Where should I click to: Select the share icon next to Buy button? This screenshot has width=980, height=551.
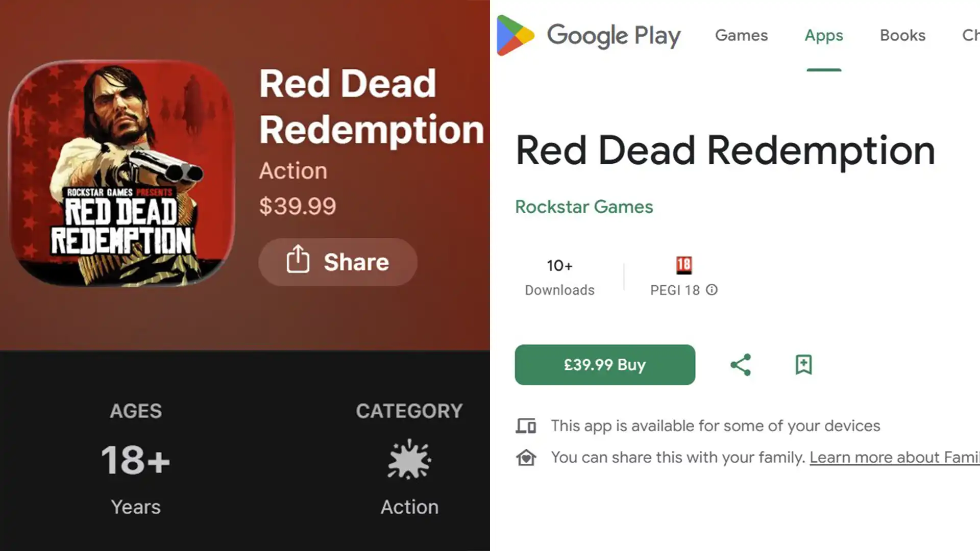(741, 364)
